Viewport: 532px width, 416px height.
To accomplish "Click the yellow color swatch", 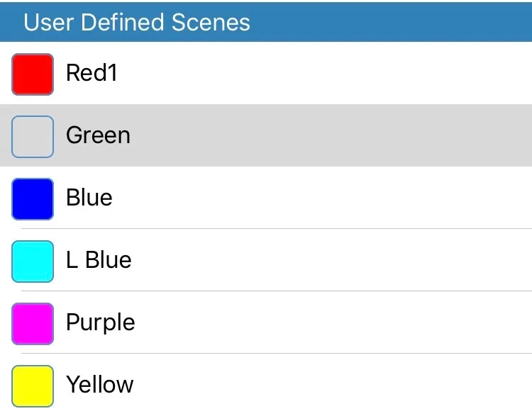I will point(33,386).
